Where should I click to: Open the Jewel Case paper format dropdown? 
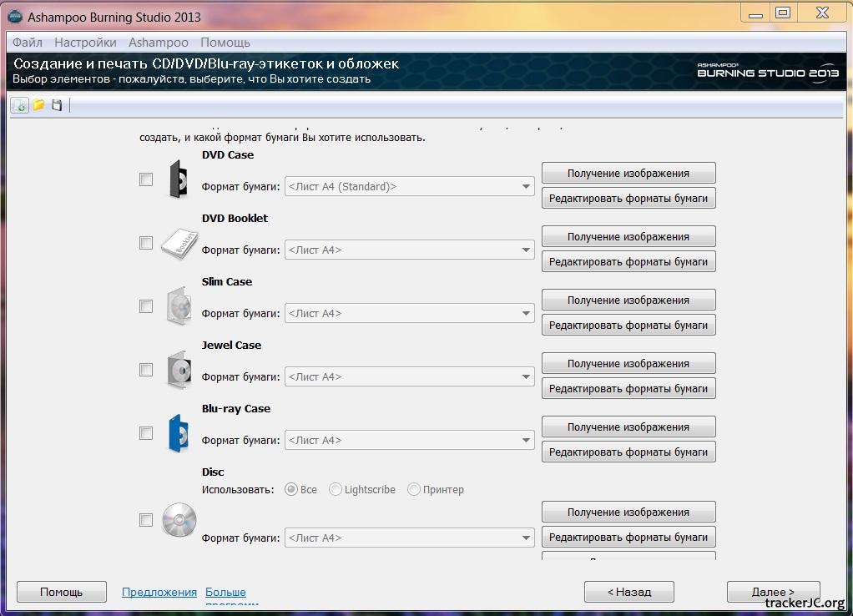(409, 377)
